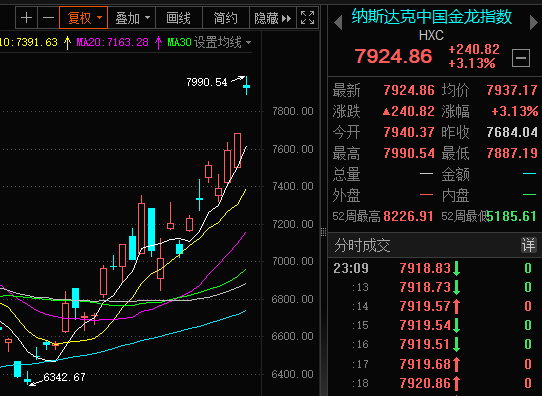542x396 pixels.
Task: Activate the 画线 drawing tool
Action: 179,18
